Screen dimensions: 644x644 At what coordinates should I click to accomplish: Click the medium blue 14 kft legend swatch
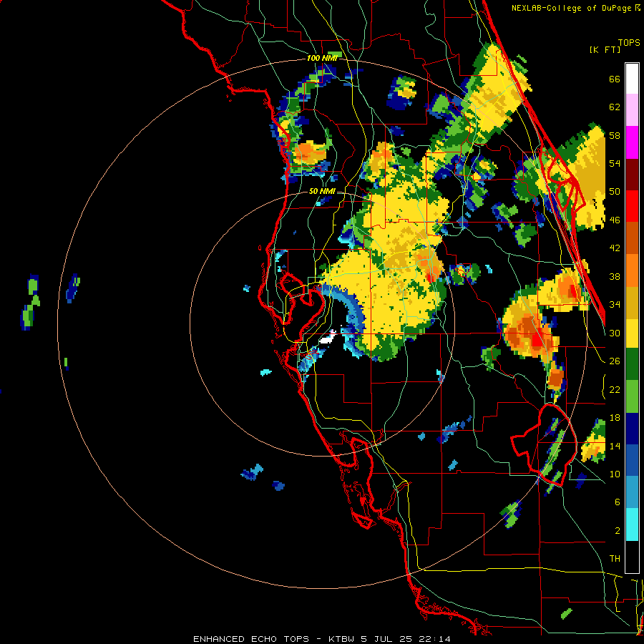pyautogui.click(x=632, y=460)
